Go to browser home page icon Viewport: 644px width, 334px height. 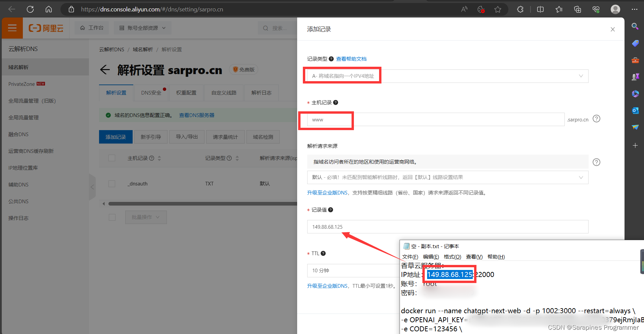(x=49, y=9)
